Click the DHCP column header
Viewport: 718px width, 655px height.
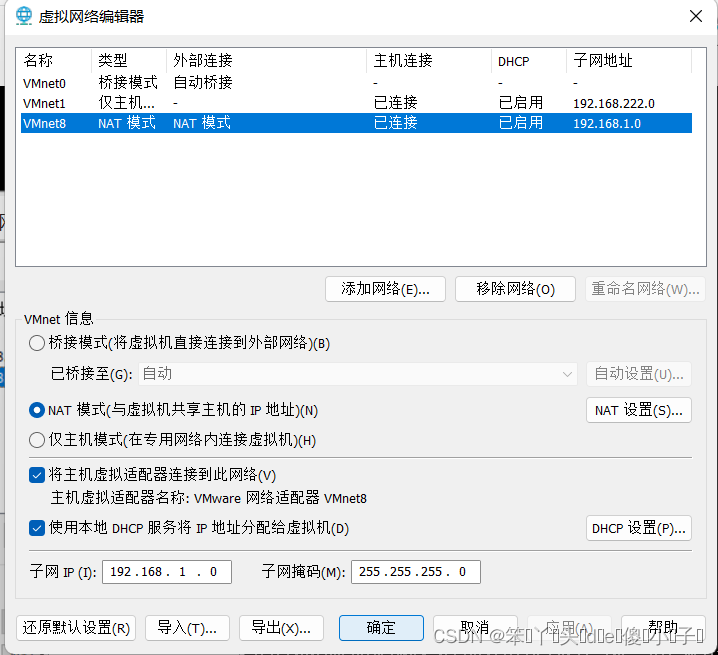(528, 60)
